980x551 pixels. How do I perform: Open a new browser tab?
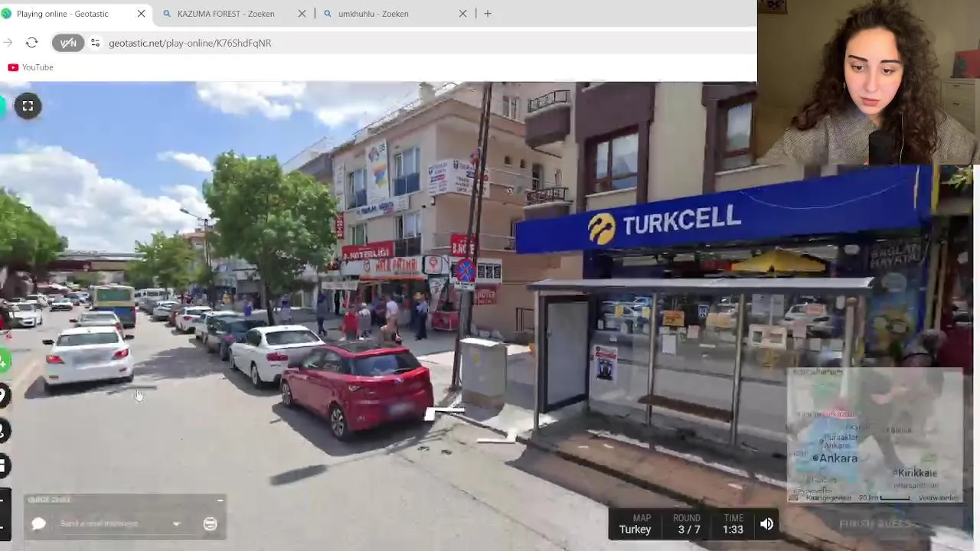(488, 14)
